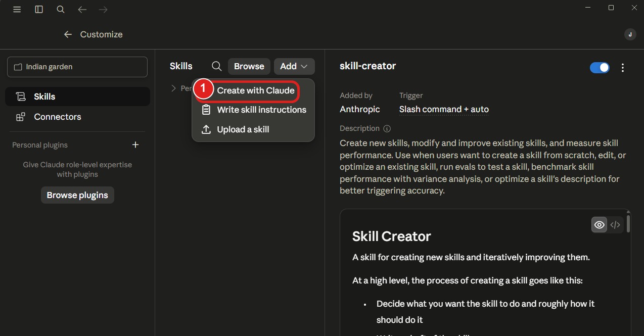Click the Slash command + auto trigger
The height and width of the screenshot is (336, 644).
tap(444, 109)
